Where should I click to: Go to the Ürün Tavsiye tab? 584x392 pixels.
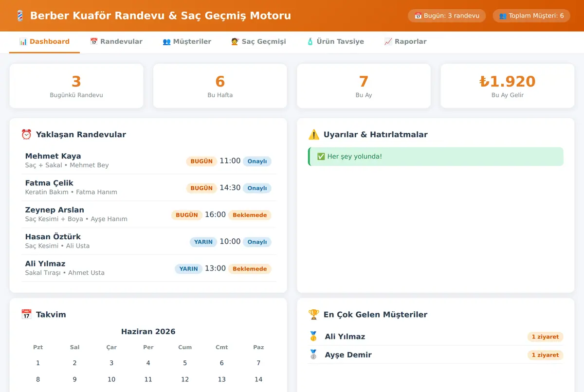(x=335, y=42)
